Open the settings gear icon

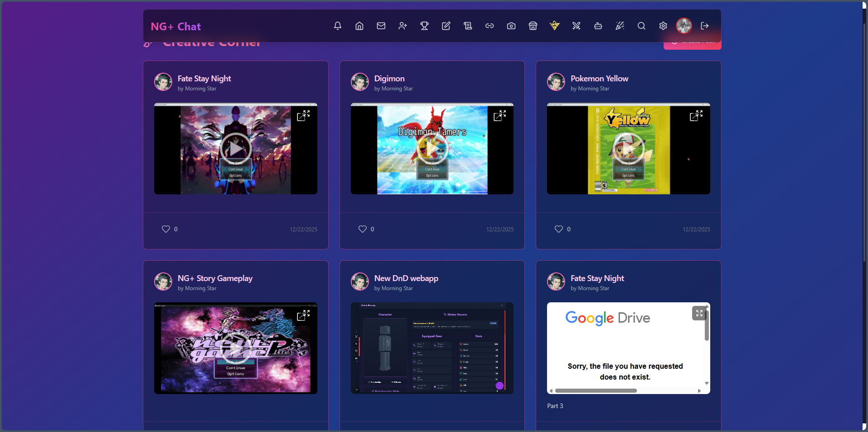(x=663, y=26)
